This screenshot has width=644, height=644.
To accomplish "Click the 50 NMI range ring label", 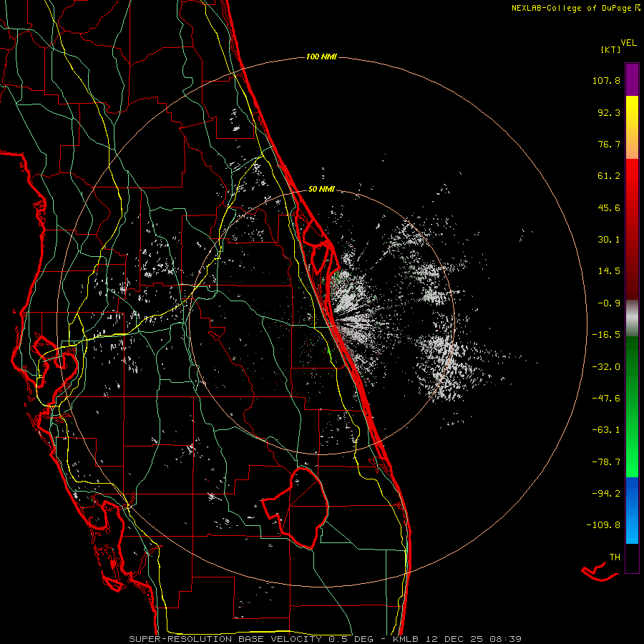I will pyautogui.click(x=321, y=190).
